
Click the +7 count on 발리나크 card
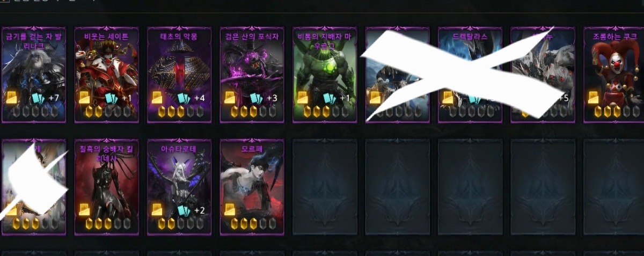pyautogui.click(x=53, y=98)
